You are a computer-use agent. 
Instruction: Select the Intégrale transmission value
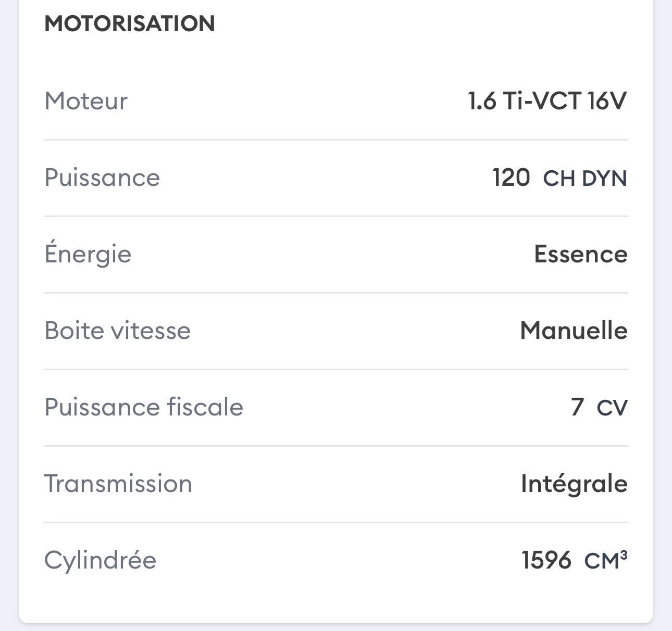point(574,484)
